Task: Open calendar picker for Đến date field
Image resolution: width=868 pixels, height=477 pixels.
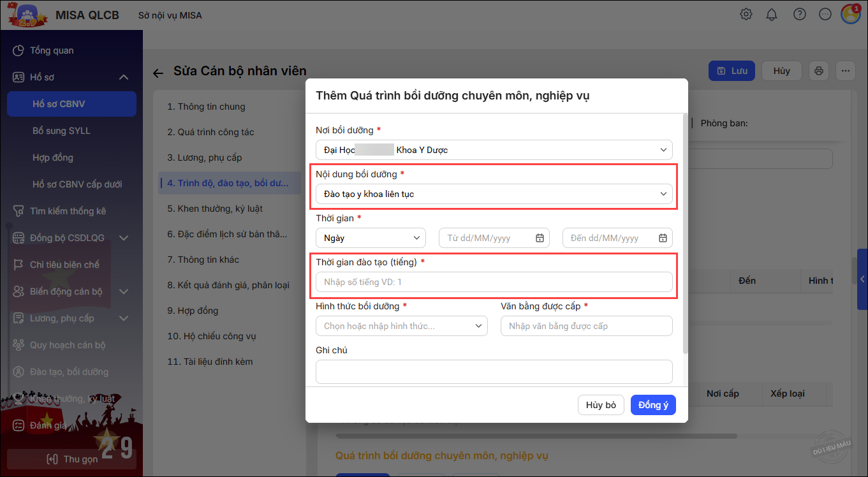Action: [x=663, y=238]
